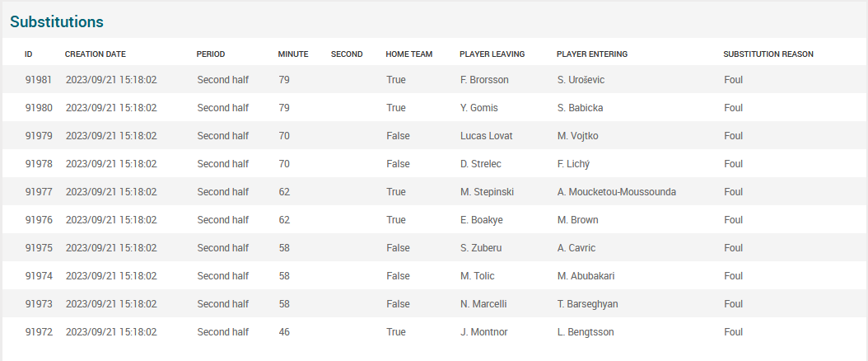The height and width of the screenshot is (361, 868).
Task: Select row with ID 91980
Action: (x=39, y=108)
